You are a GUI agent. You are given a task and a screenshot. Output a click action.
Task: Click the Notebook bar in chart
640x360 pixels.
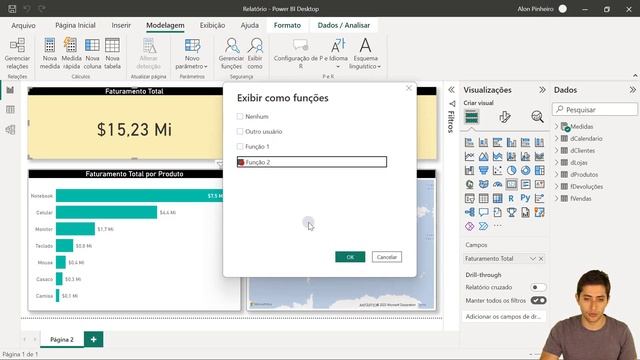(140, 196)
